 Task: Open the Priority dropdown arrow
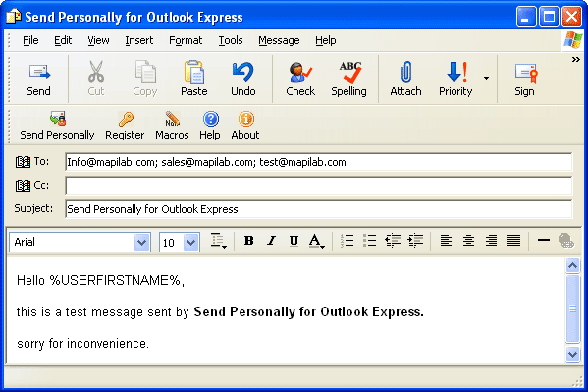(486, 78)
